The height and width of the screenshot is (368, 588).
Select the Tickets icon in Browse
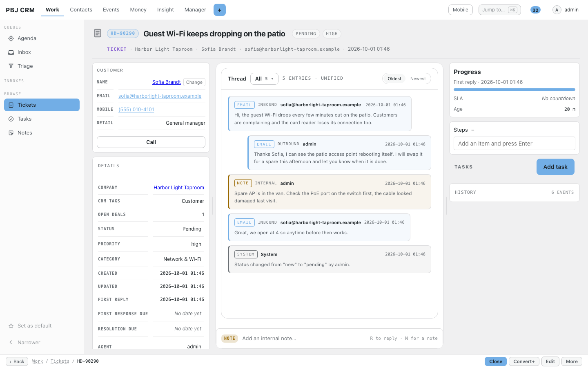pyautogui.click(x=11, y=105)
